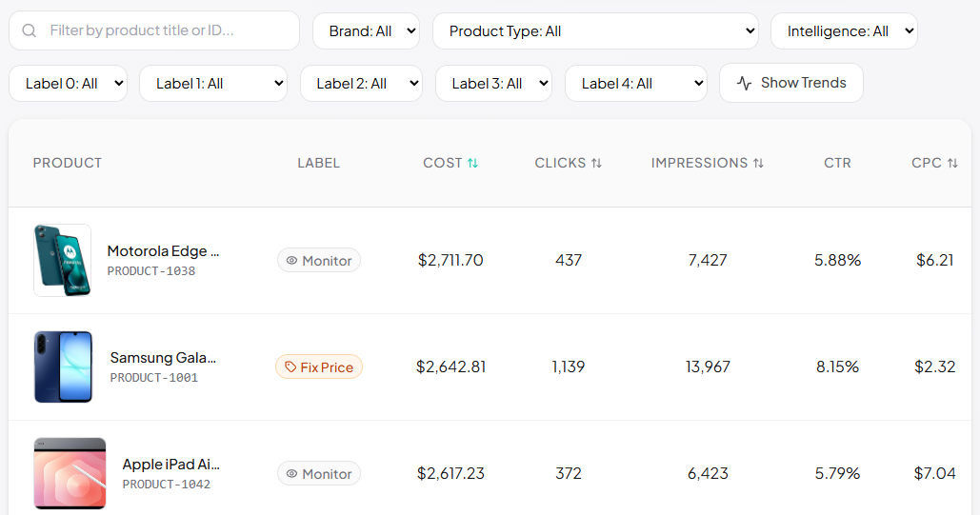Viewport: 980px width, 515px height.
Task: Click the LABEL column header
Action: [x=319, y=163]
